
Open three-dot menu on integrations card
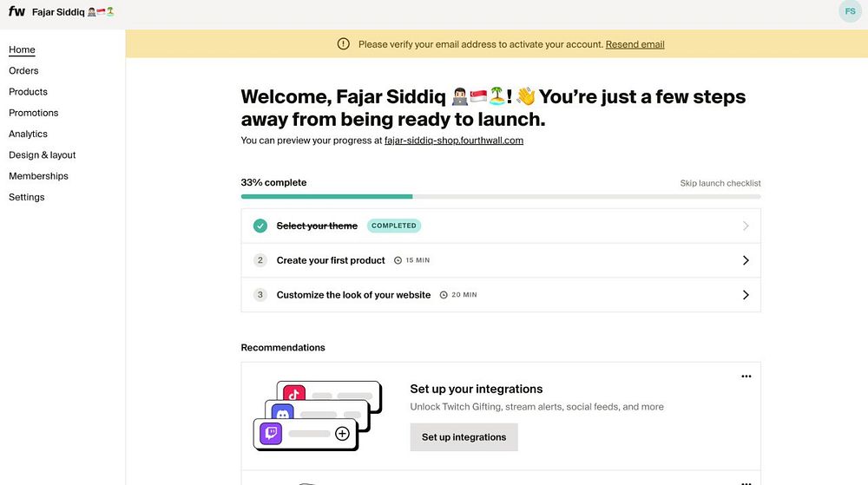pos(746,377)
